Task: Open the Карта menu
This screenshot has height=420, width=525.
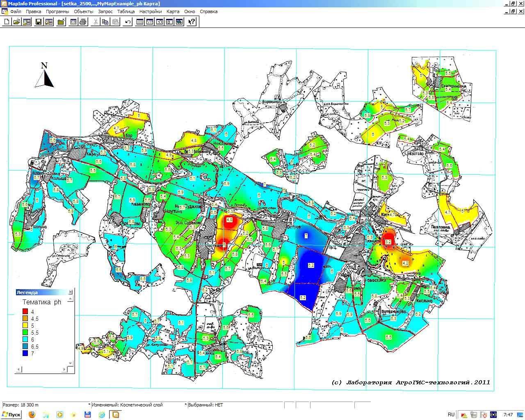Action: click(x=173, y=11)
